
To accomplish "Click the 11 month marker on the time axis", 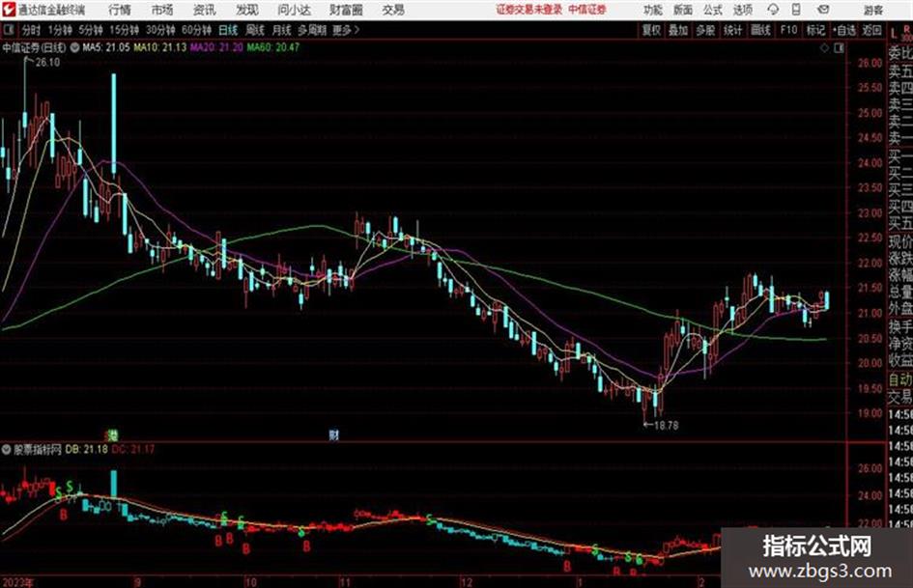I will [345, 582].
